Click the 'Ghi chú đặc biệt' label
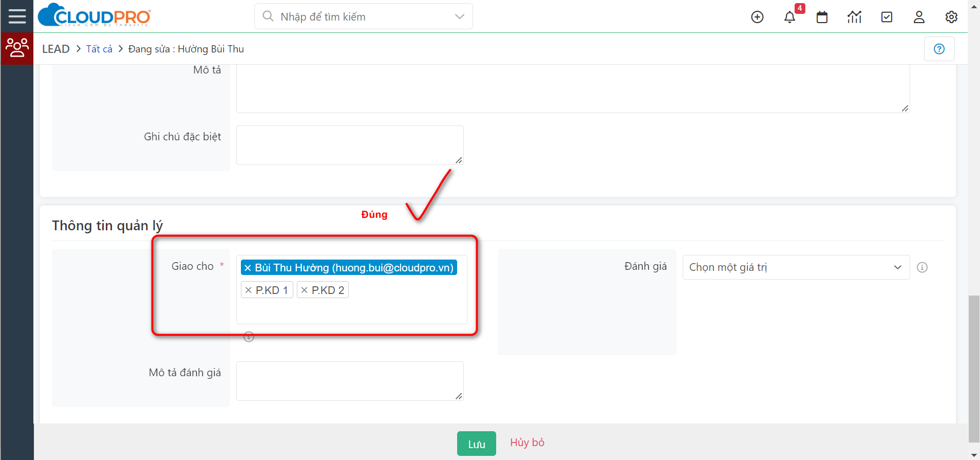This screenshot has width=980, height=460. point(182,137)
